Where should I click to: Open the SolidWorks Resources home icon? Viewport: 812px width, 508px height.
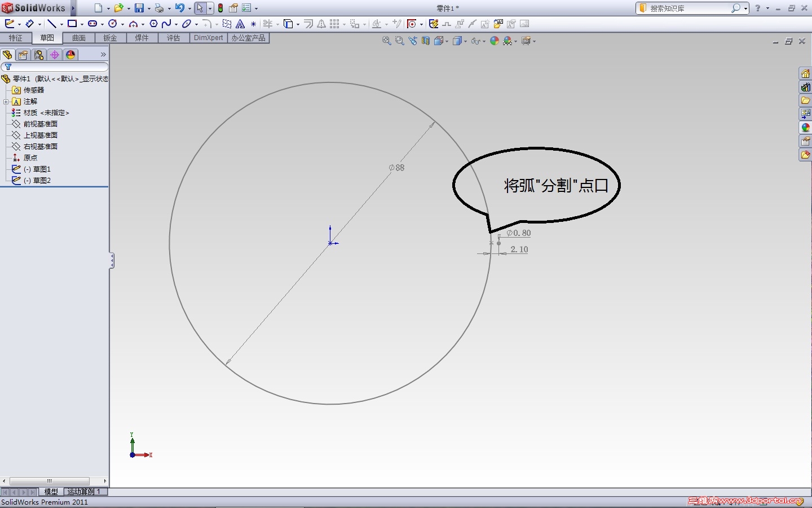pos(806,74)
